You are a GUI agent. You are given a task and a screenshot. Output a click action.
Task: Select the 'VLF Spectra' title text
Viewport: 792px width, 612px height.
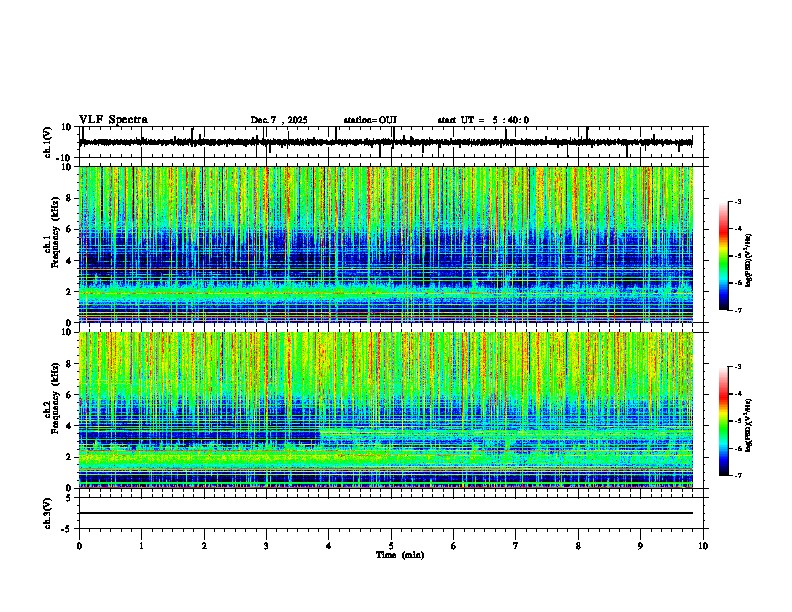pyautogui.click(x=113, y=120)
